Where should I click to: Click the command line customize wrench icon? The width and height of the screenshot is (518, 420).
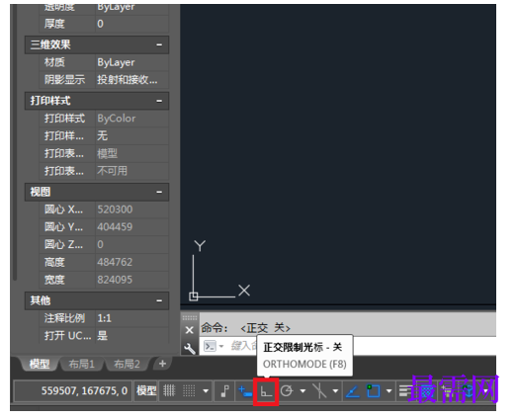pyautogui.click(x=190, y=348)
